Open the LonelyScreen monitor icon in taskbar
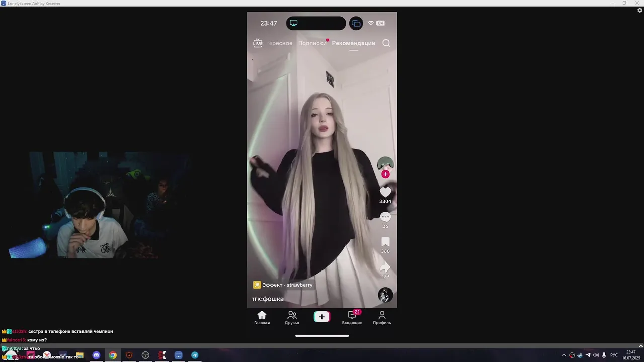The width and height of the screenshot is (644, 362). (178, 355)
